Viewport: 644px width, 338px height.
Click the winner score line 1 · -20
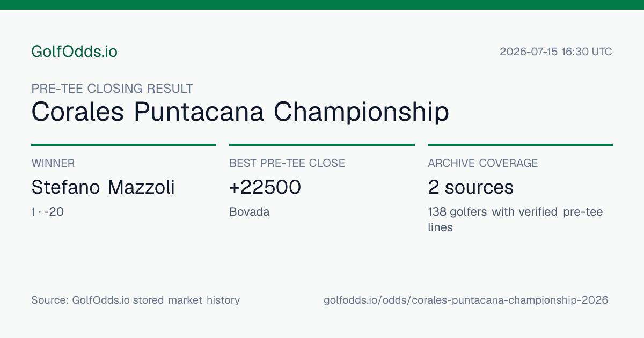48,212
